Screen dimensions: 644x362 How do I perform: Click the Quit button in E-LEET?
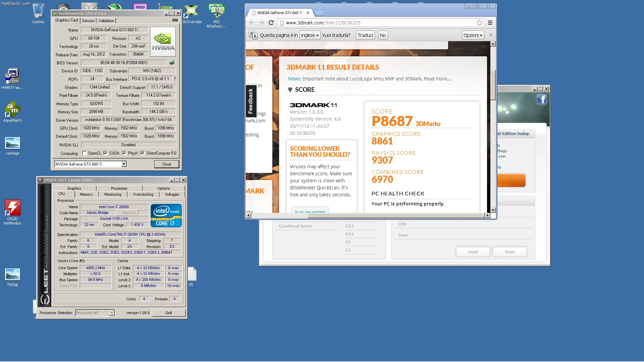[x=169, y=313]
